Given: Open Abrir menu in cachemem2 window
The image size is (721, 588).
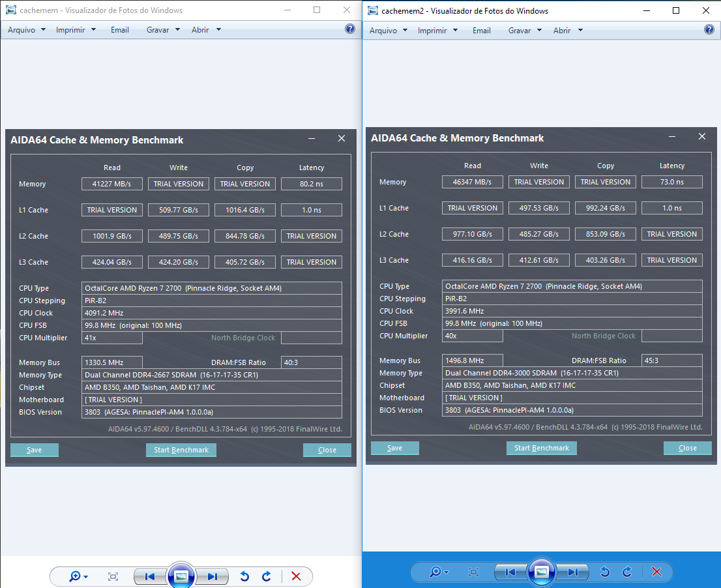Looking at the screenshot, I should pyautogui.click(x=568, y=31).
